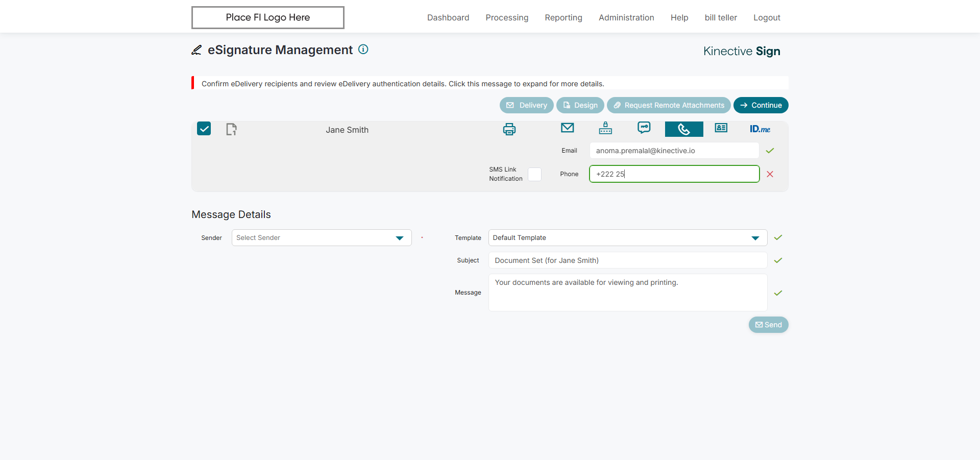Select the print delivery icon for Jane Smith

point(509,129)
